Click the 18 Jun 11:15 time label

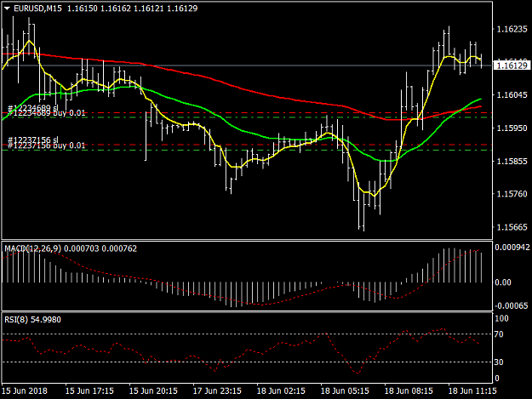point(472,390)
